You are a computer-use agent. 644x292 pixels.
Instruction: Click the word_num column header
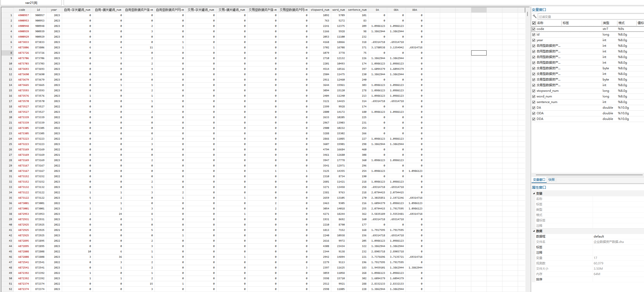point(338,10)
